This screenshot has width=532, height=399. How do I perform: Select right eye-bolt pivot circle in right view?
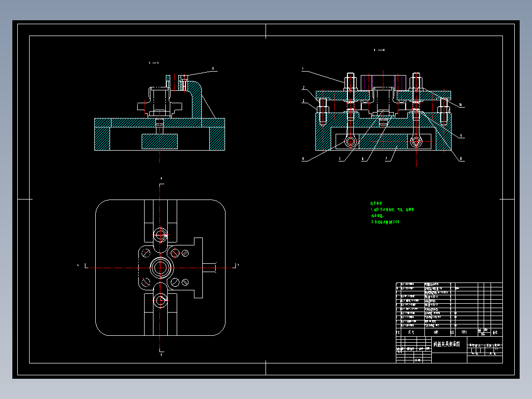point(417,142)
